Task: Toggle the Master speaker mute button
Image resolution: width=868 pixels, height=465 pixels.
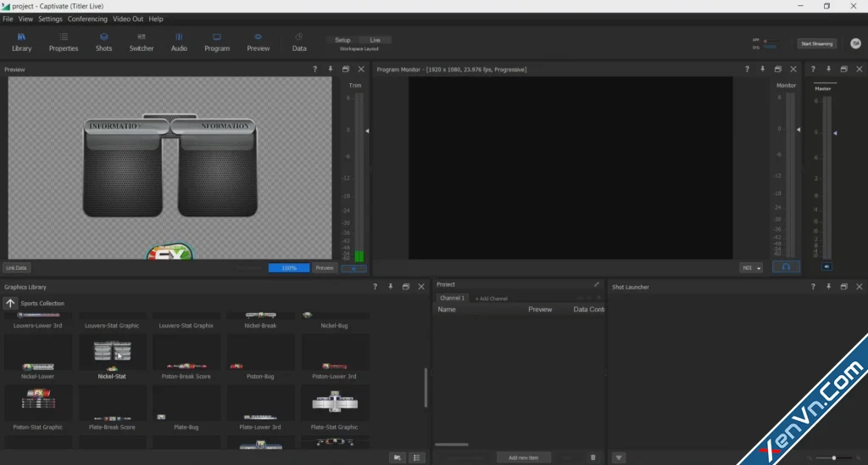Action: point(826,266)
